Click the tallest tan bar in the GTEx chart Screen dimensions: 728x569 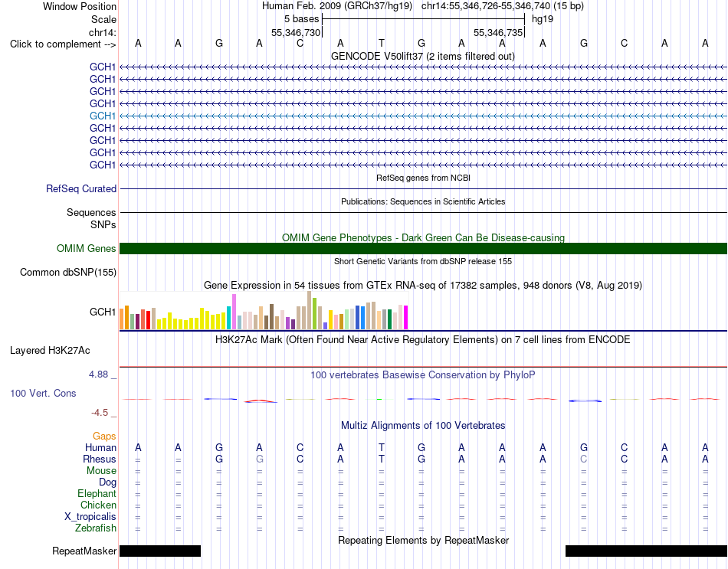coord(310,310)
